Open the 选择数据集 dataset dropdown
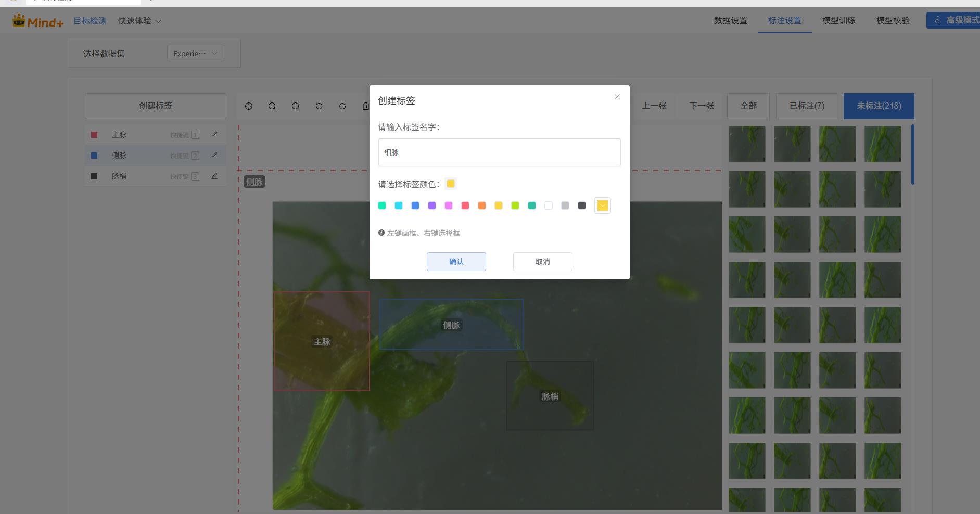This screenshot has height=514, width=980. point(195,53)
